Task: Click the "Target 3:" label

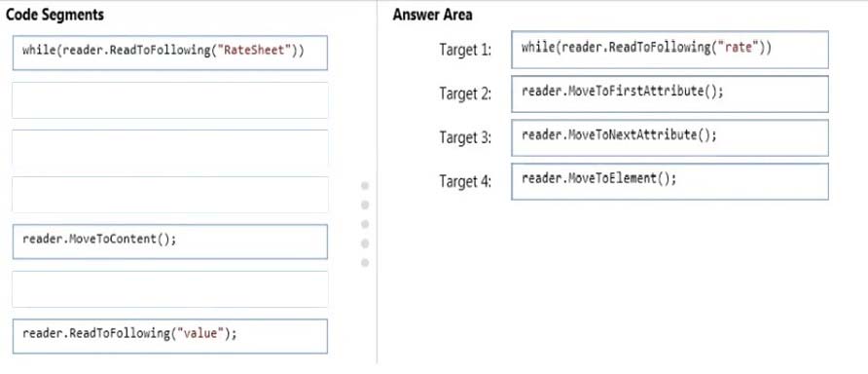Action: click(465, 137)
